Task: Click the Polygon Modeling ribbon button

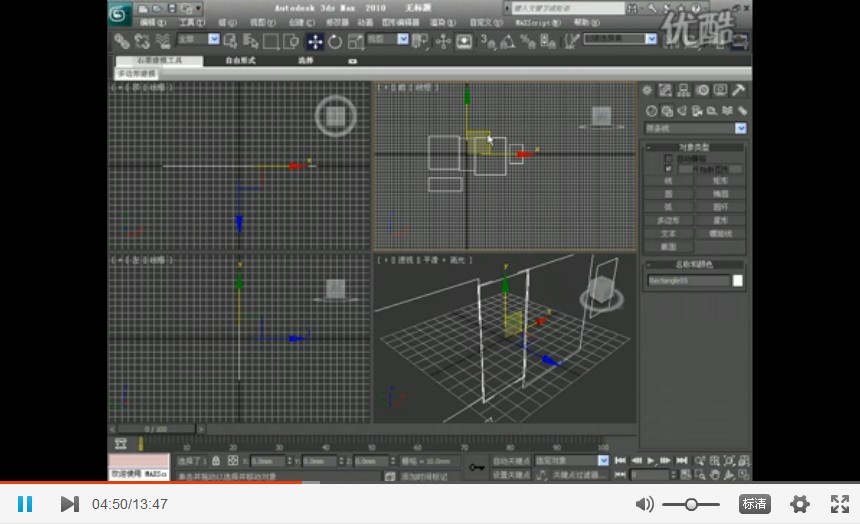Action: tap(137, 74)
